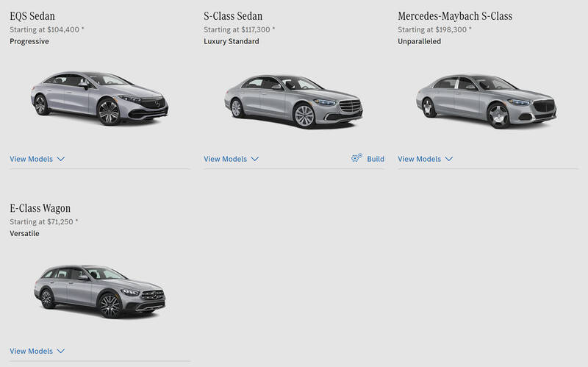The image size is (588, 367).
Task: Click the Luxury Standard tagline
Action: (x=232, y=41)
